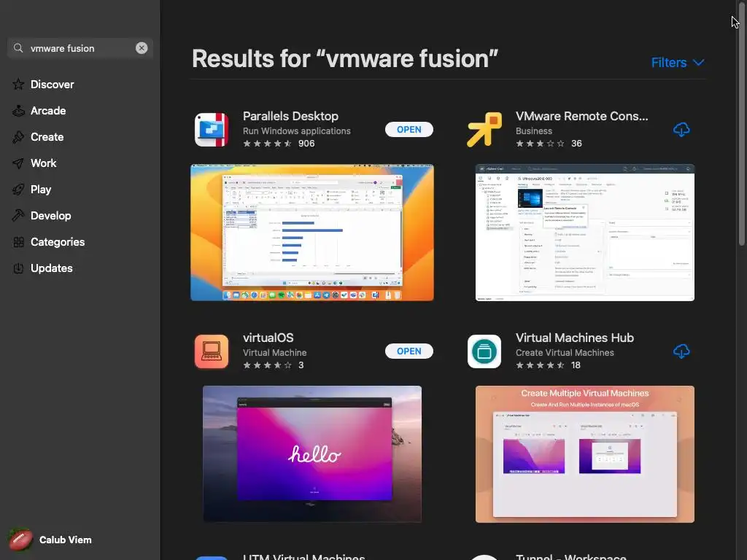Click the Arcade joystick icon

click(x=18, y=111)
